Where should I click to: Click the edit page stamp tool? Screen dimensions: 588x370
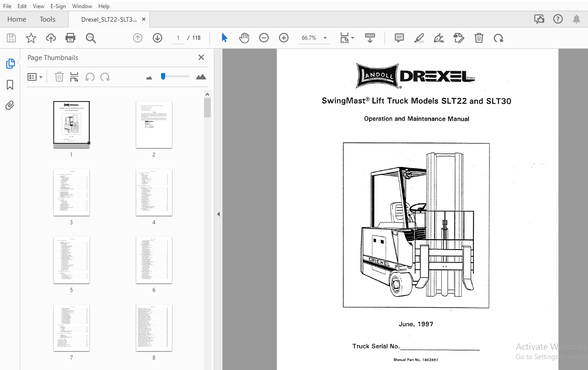tap(459, 38)
